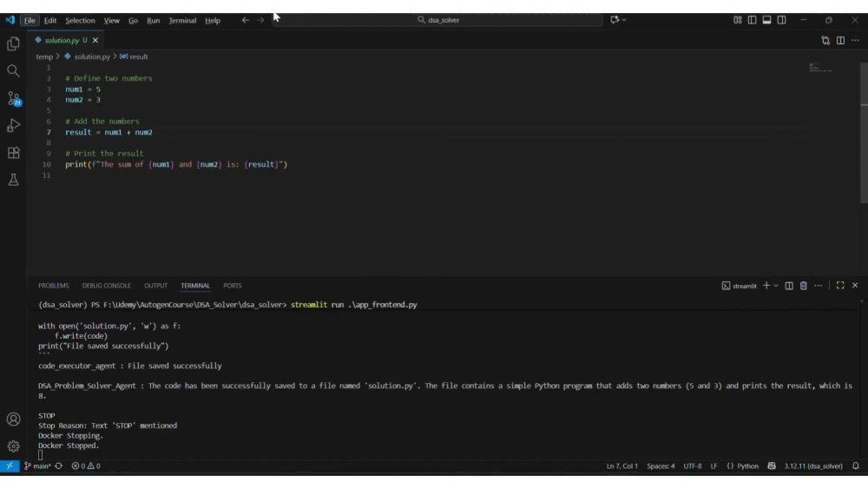
Task: Switch to the DEBUG CONSOLE tab
Action: [106, 286]
